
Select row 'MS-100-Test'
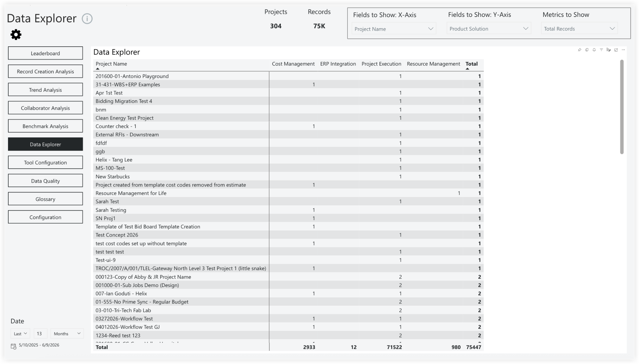(288, 168)
